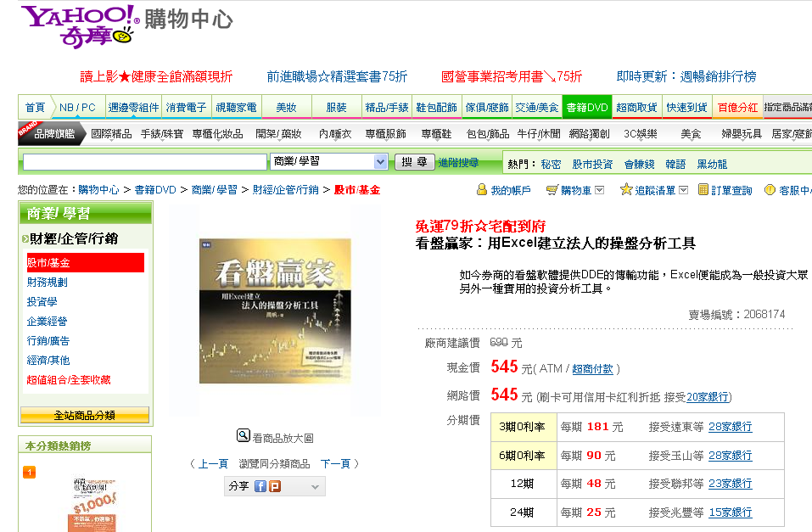Screen dimensions: 812x532
Task: Click the magnifier icon for enlarged product image
Action: pyautogui.click(x=244, y=436)
